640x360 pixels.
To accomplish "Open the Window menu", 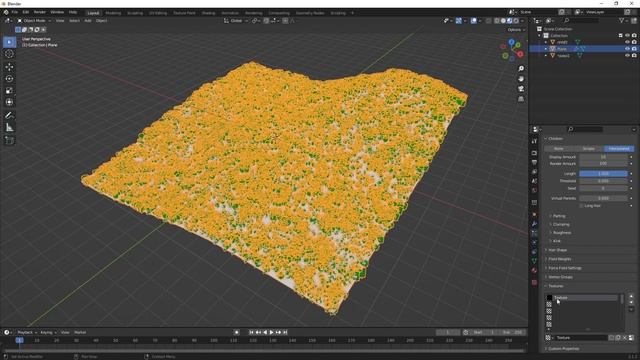I will 57,12.
